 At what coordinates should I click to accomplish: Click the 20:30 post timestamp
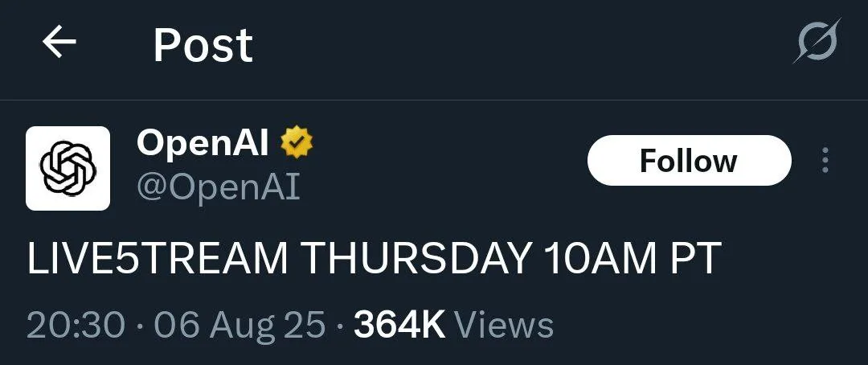76,325
